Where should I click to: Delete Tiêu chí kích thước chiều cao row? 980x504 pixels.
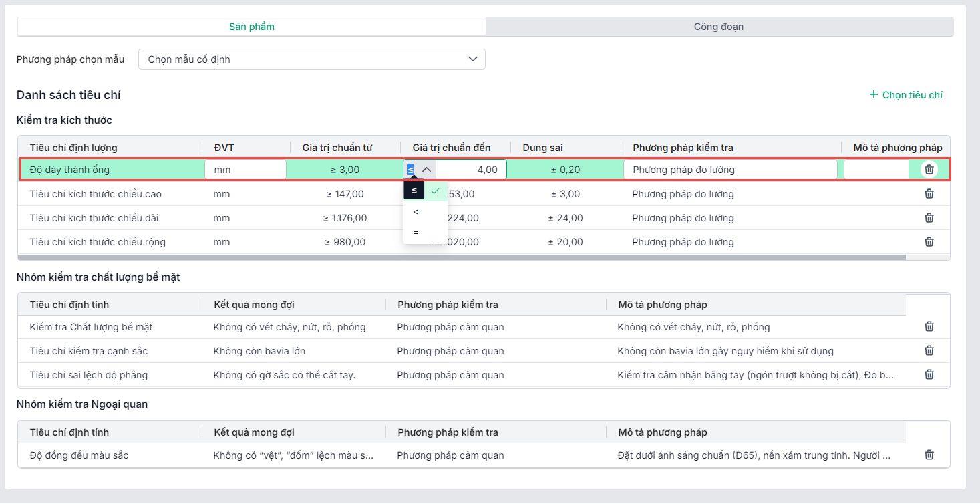click(x=929, y=194)
